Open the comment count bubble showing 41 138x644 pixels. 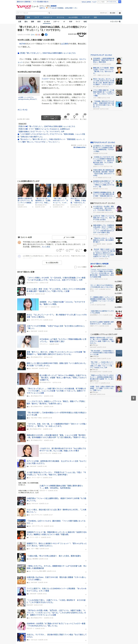point(33,35)
